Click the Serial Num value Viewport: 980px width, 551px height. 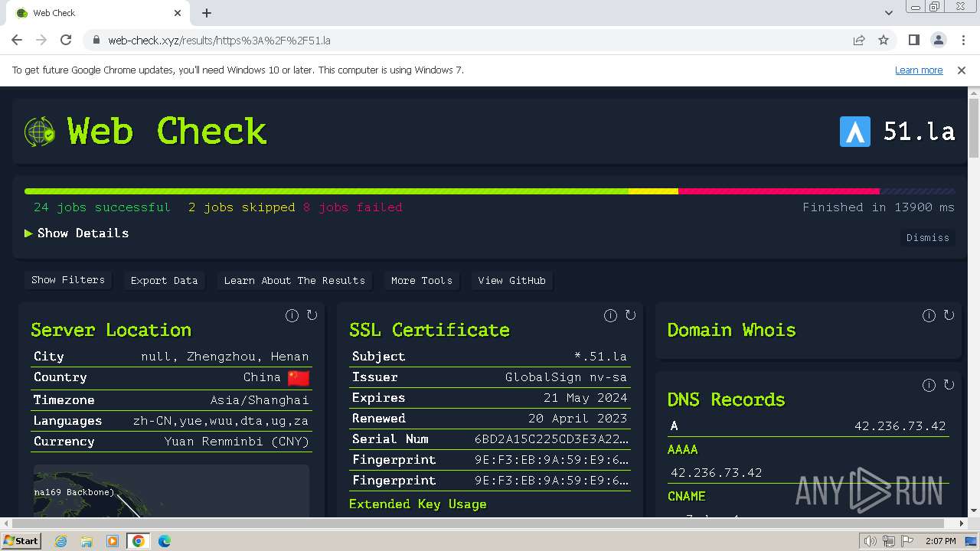[551, 439]
